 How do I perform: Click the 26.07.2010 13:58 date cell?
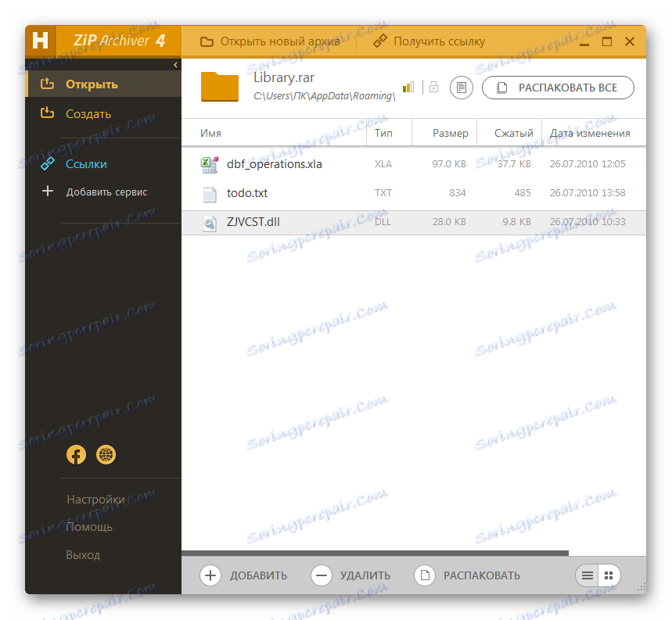[x=588, y=193]
